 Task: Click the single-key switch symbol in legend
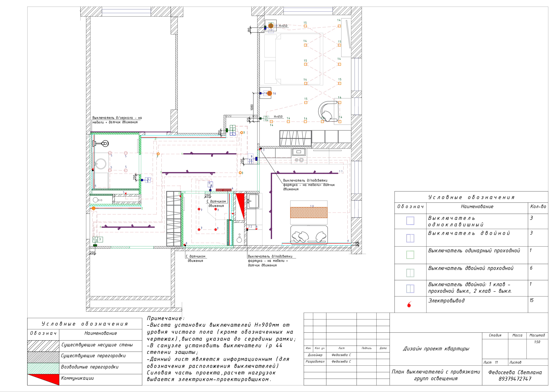[410, 221]
